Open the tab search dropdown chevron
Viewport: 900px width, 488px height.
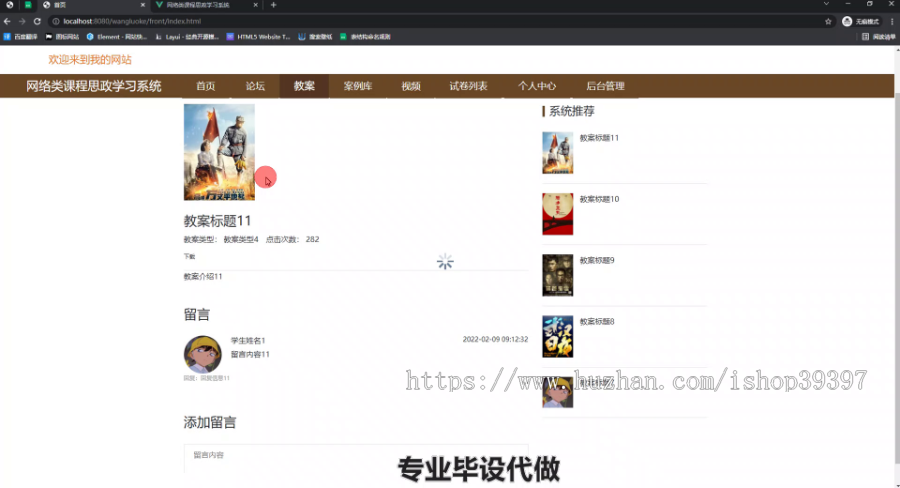click(826, 4)
